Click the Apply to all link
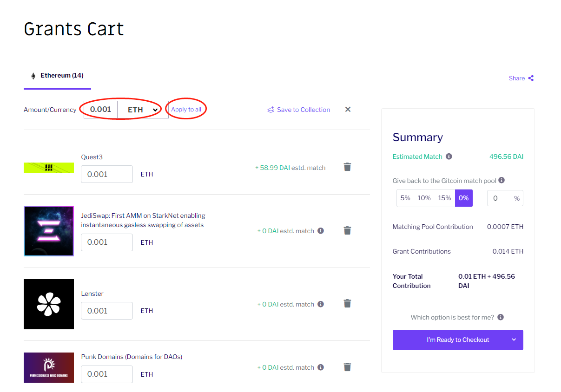 click(x=186, y=110)
